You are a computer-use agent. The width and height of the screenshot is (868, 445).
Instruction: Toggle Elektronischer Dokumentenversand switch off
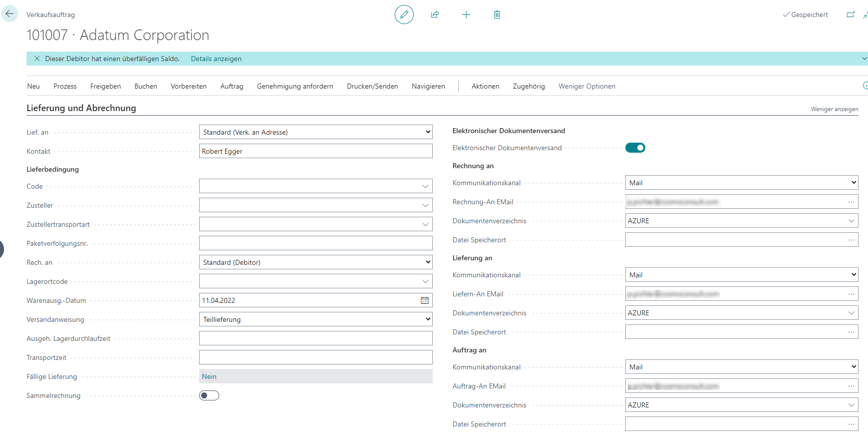point(635,148)
